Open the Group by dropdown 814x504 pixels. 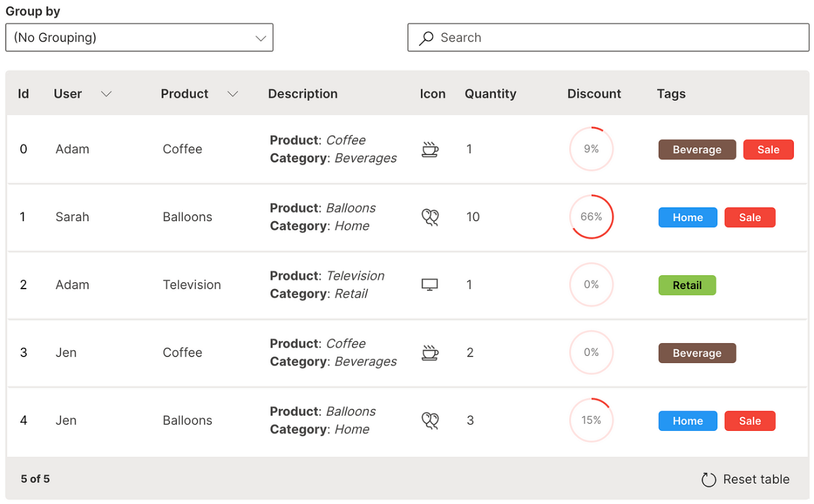tap(139, 37)
